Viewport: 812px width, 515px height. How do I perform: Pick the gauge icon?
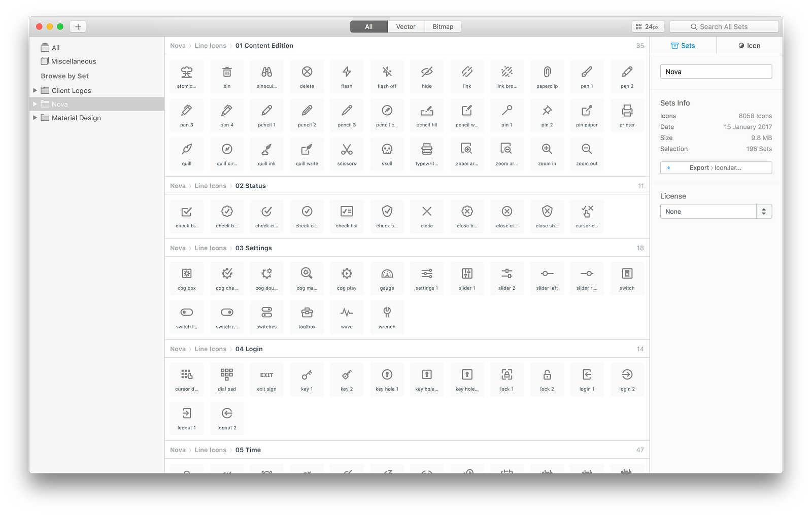click(x=387, y=279)
